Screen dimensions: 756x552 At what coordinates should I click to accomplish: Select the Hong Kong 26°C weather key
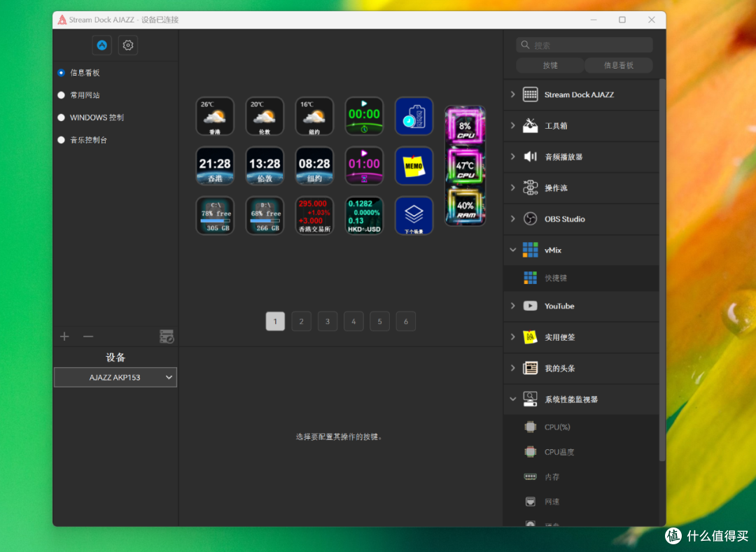(215, 116)
